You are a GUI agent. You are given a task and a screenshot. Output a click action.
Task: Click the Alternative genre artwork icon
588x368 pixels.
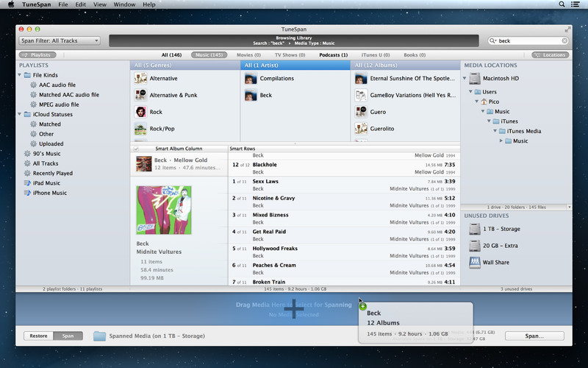pyautogui.click(x=140, y=79)
